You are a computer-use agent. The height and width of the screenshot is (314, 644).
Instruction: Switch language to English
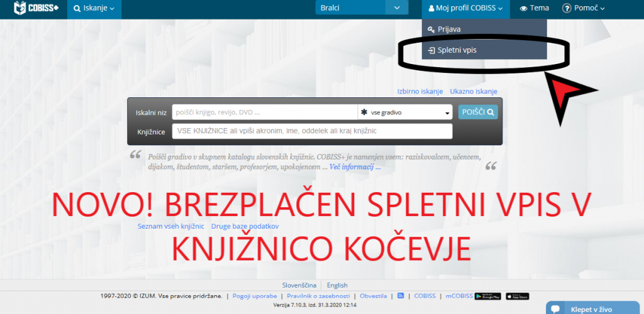point(337,285)
